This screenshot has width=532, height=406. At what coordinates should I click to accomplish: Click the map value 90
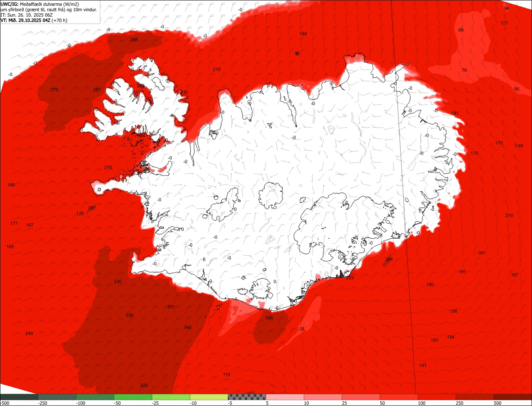coord(517,89)
